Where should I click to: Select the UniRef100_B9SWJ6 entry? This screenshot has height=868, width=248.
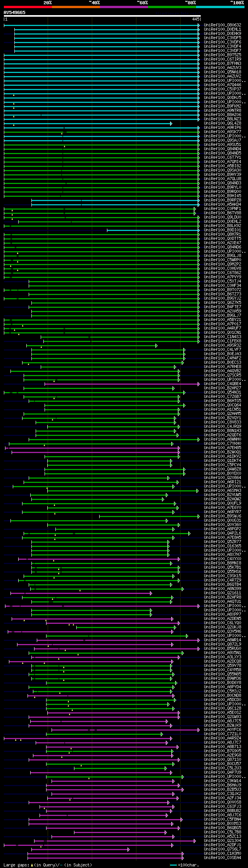pos(222,516)
